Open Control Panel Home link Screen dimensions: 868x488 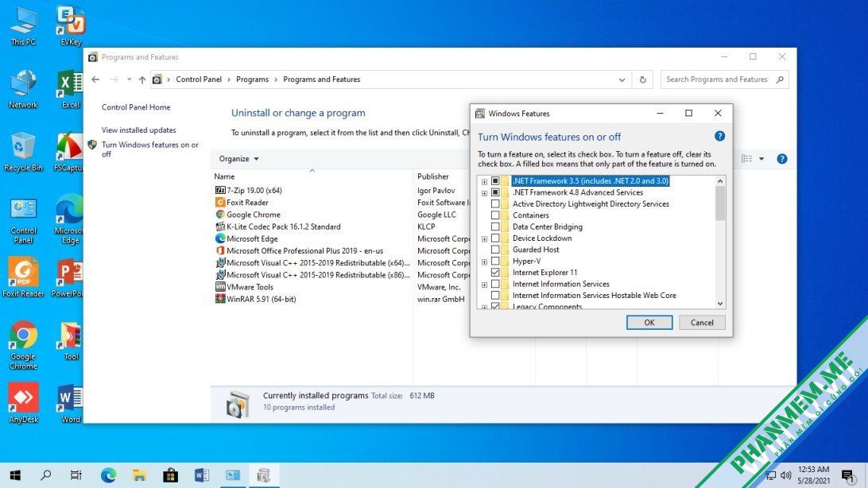[x=136, y=107]
